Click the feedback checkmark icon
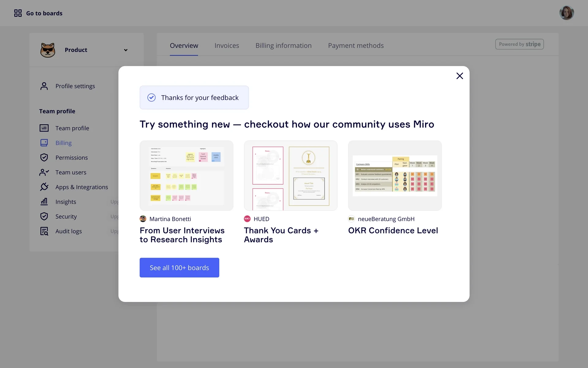Viewport: 588px width, 368px height. (x=152, y=98)
